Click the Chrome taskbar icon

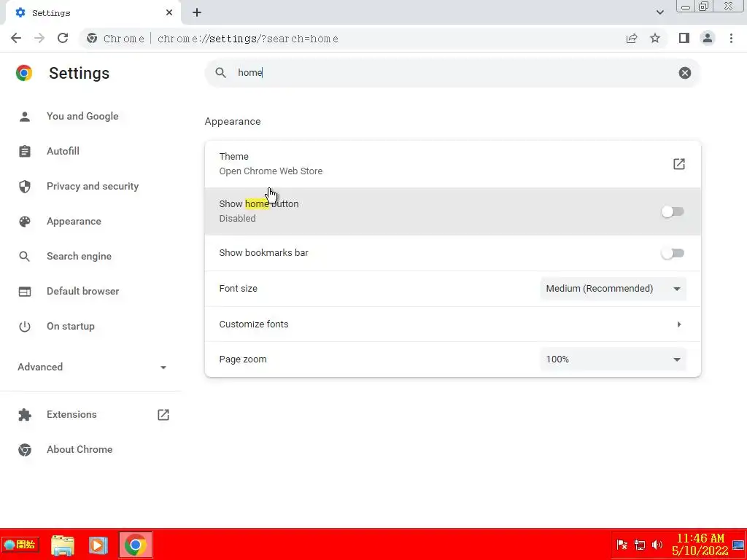coord(135,545)
